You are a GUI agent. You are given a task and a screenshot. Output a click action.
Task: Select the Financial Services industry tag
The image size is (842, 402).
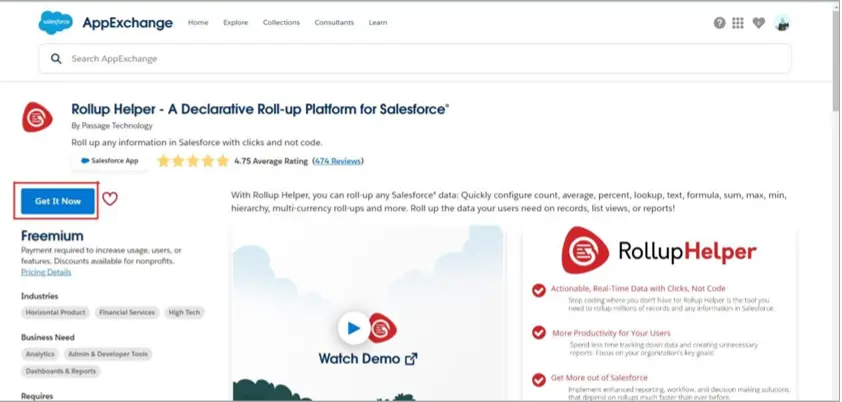click(x=128, y=312)
